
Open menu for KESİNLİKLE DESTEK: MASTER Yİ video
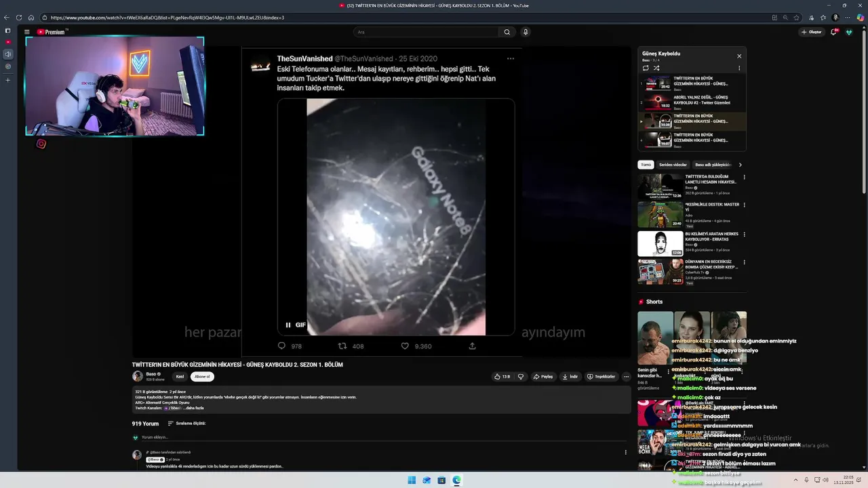(744, 205)
